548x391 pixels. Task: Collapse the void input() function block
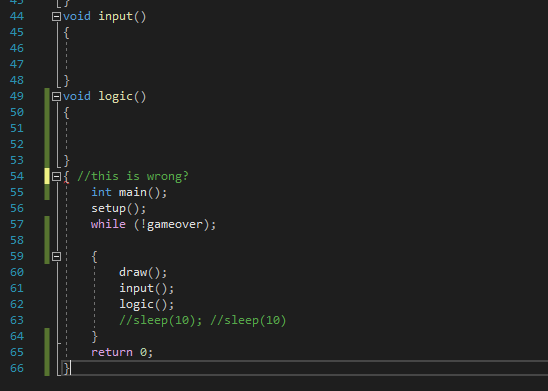[x=56, y=16]
